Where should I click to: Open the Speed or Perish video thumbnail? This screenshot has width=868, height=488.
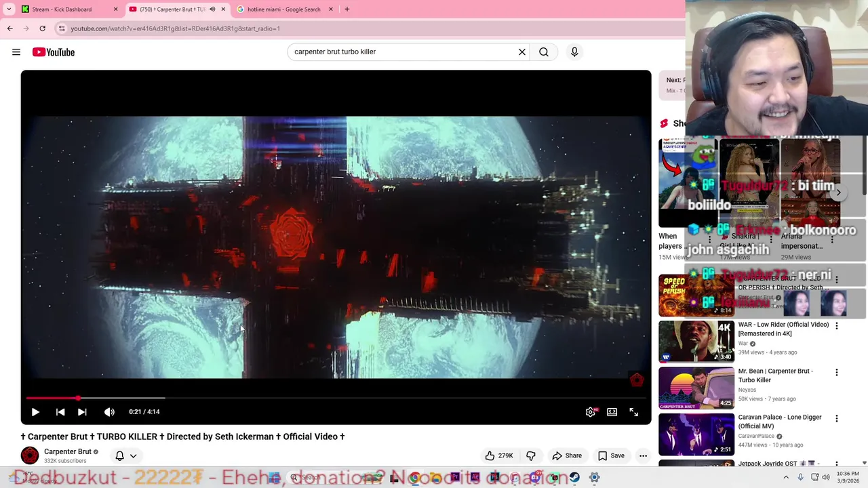click(x=696, y=295)
